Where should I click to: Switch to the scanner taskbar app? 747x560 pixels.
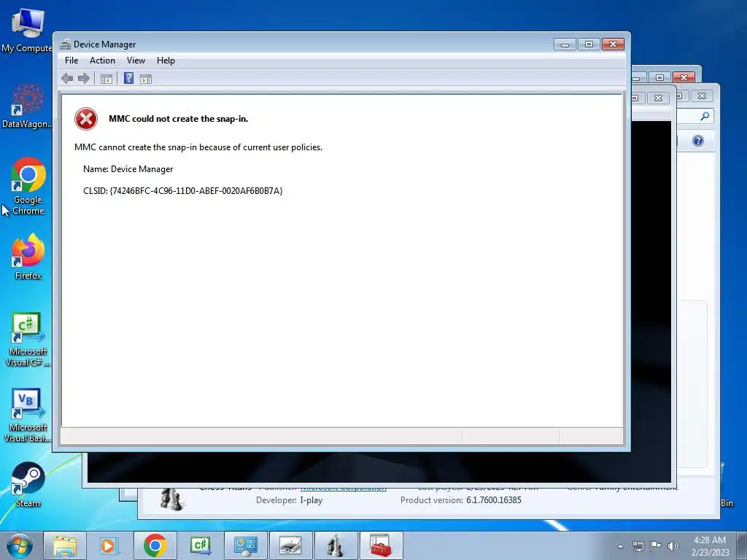(290, 545)
